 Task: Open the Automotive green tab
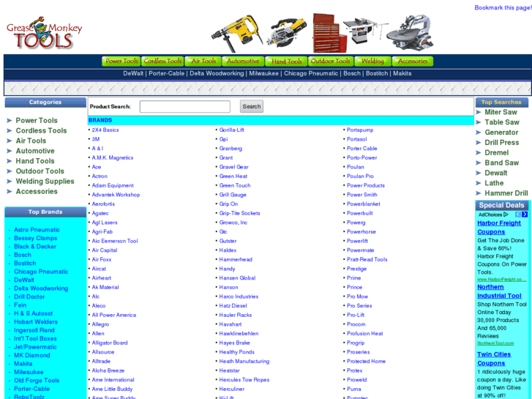pyautogui.click(x=243, y=61)
